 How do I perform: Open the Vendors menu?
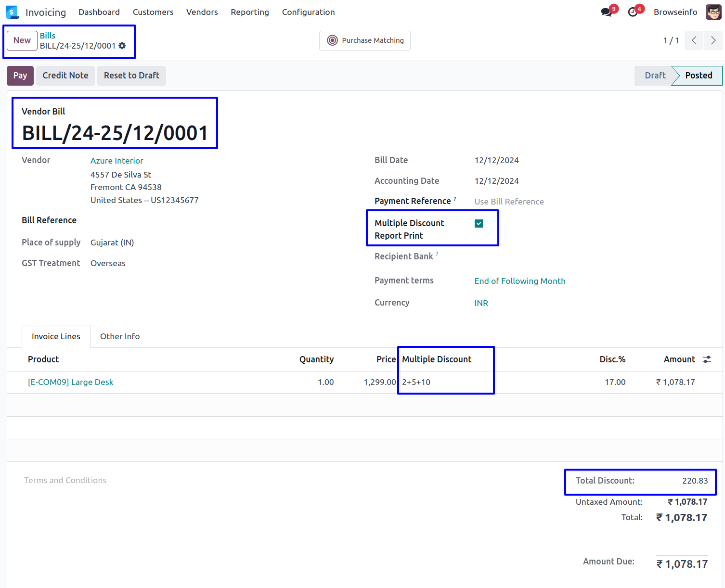tap(202, 12)
